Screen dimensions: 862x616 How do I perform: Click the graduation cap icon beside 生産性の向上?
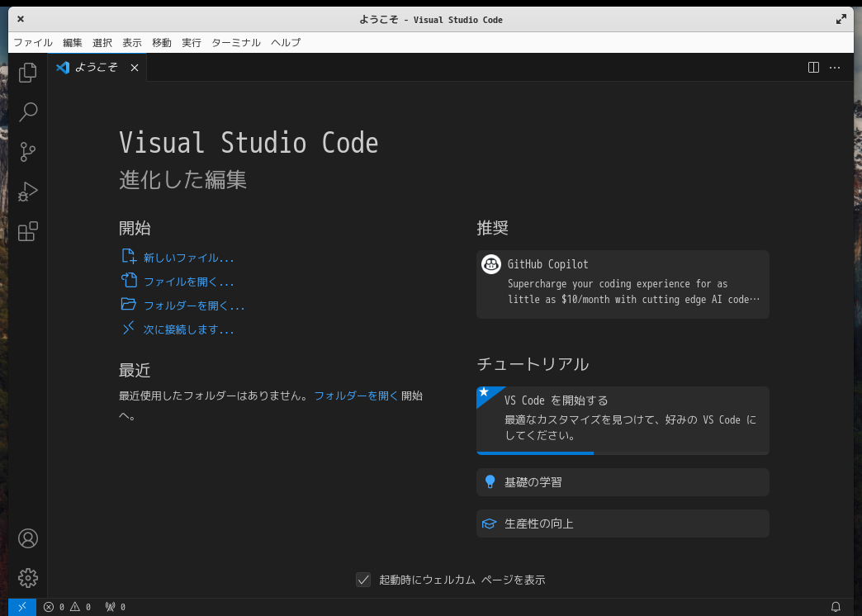click(490, 524)
